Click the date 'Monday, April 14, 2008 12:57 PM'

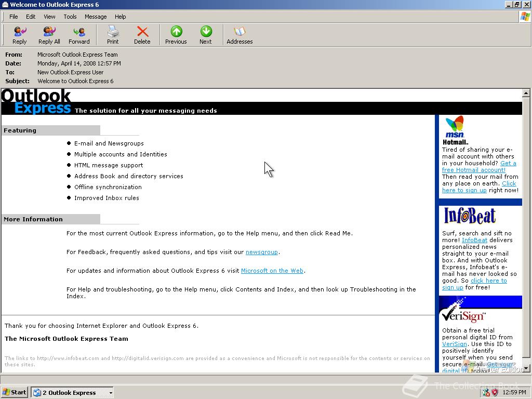[79, 63]
